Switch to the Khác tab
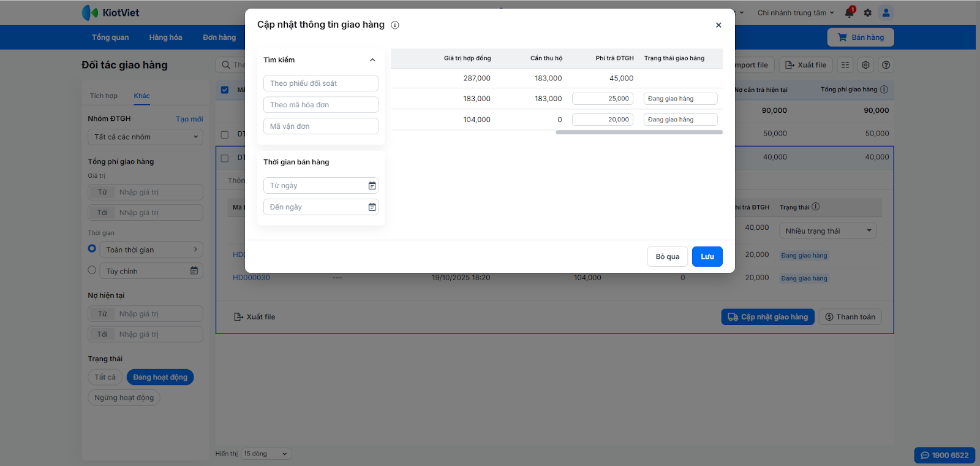980x466 pixels. pyautogui.click(x=141, y=96)
